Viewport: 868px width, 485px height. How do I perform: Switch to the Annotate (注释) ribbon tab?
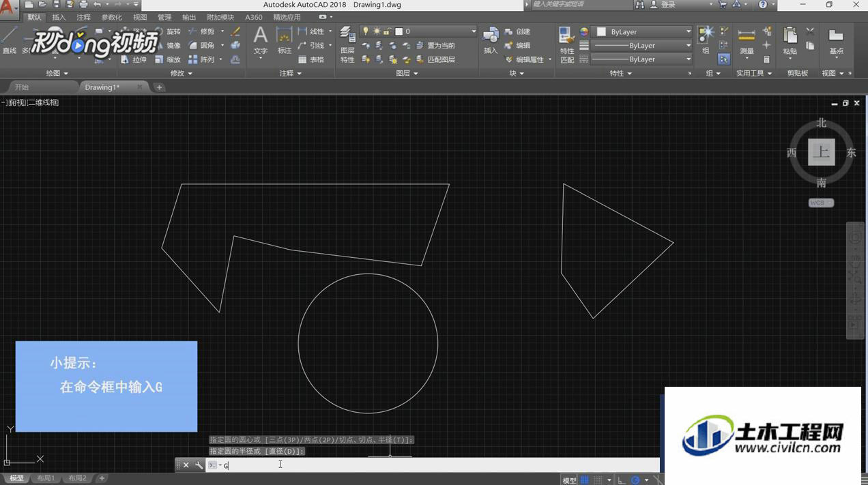(x=84, y=17)
